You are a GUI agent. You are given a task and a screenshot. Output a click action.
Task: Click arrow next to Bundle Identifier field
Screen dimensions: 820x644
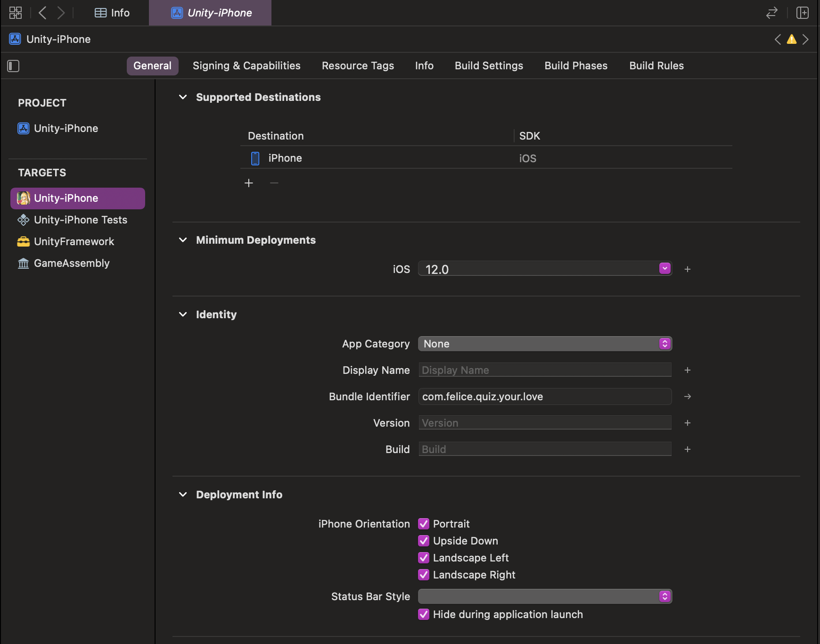click(688, 396)
